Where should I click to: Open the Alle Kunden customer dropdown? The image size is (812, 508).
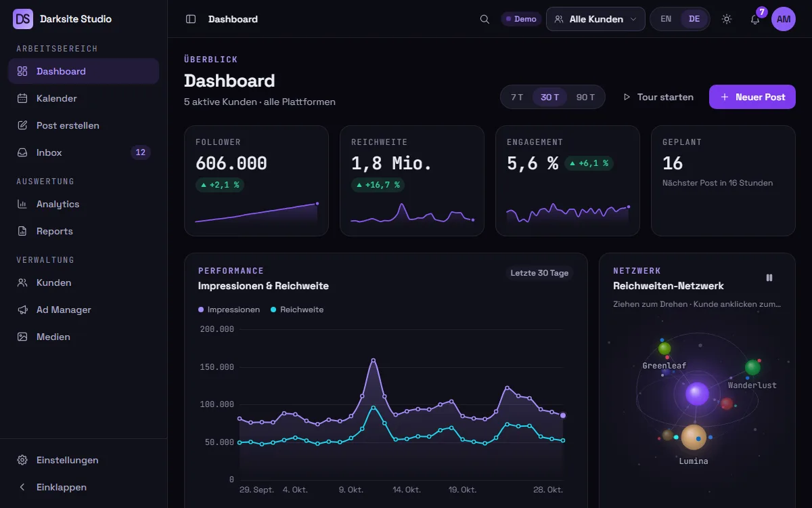click(x=595, y=19)
